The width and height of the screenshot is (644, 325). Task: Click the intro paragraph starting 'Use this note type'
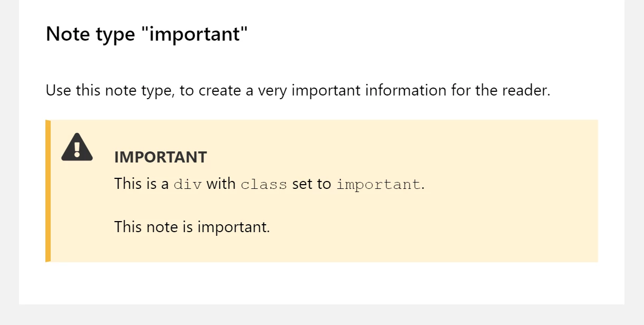pyautogui.click(x=298, y=91)
